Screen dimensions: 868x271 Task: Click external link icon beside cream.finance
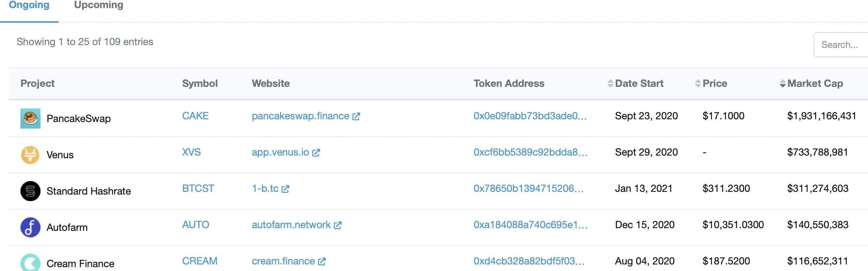[322, 261]
